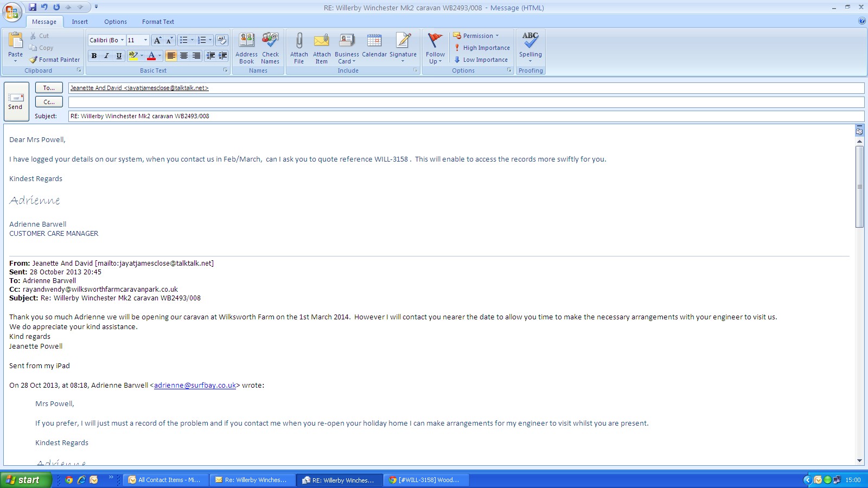Open the Address Book
The height and width of the screenshot is (488, 868).
[246, 48]
